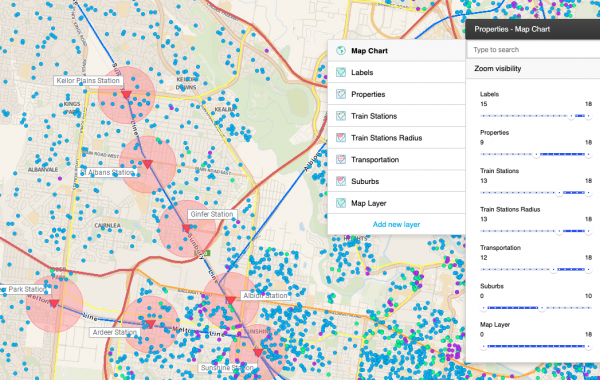Viewport: 600px width, 380px height.
Task: Select the Ginifer Station red triangle marker
Action: tap(186, 228)
